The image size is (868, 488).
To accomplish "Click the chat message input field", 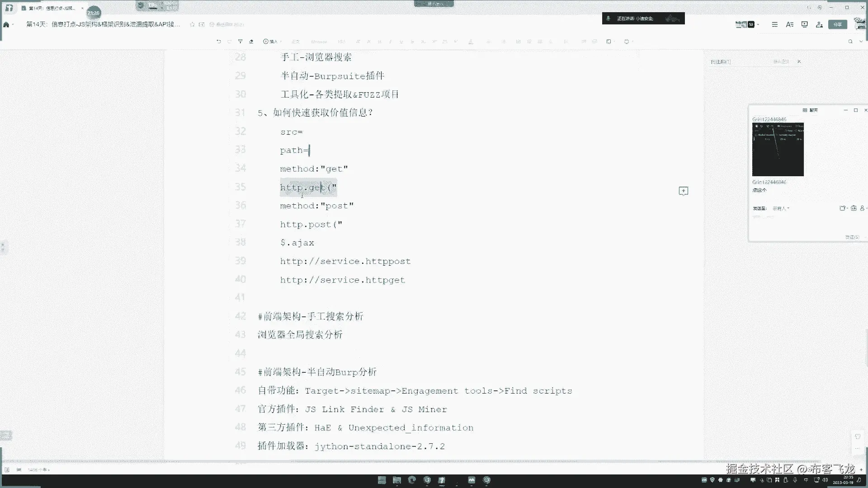I will click(796, 224).
